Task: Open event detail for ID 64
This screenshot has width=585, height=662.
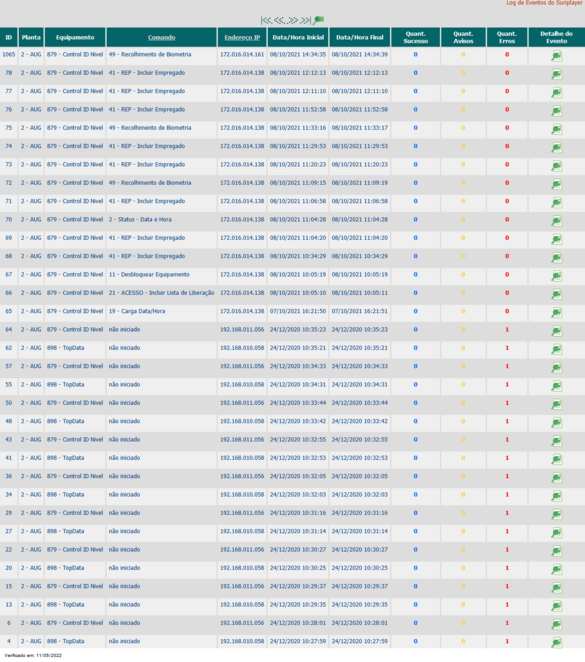Action: tap(557, 331)
